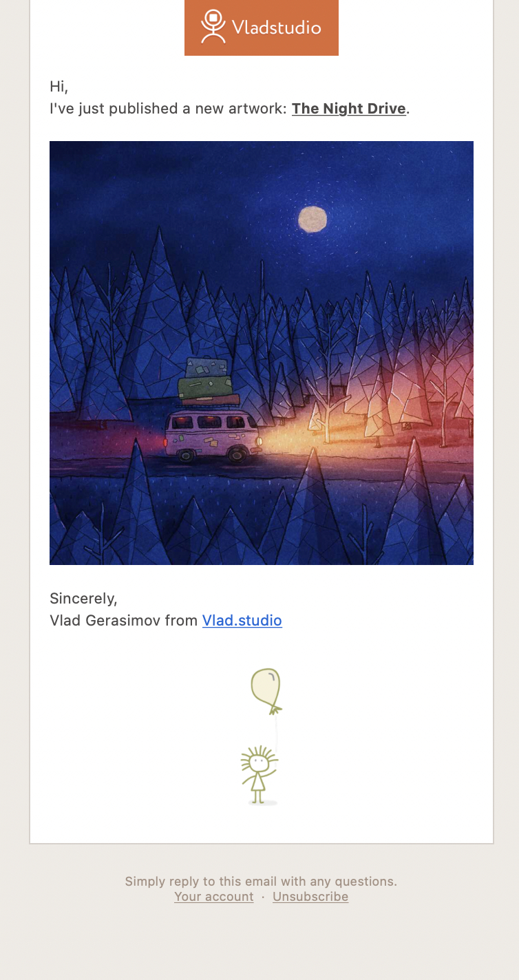
Task: Select the Unsubscribe link in footer
Action: [x=310, y=897]
